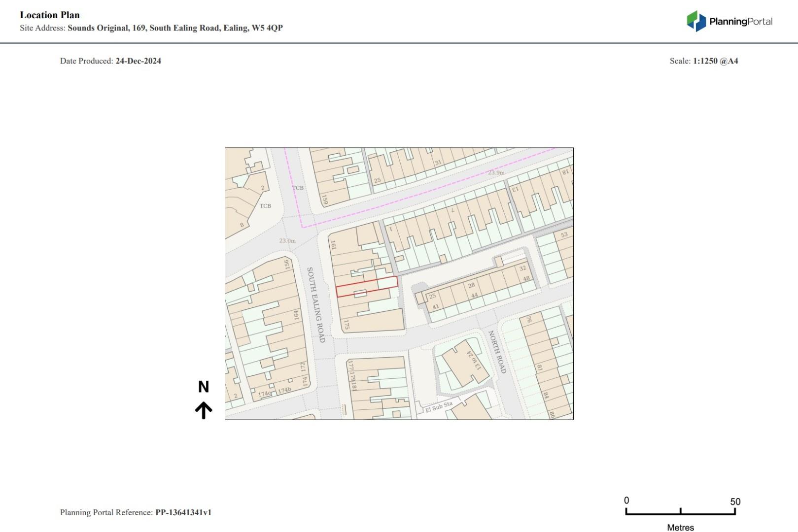The height and width of the screenshot is (532, 798).
Task: Click the large N compass letter
Action: (204, 387)
